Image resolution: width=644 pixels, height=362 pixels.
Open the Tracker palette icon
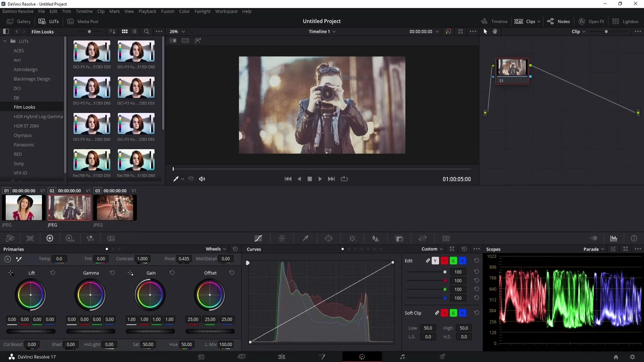[x=352, y=238]
